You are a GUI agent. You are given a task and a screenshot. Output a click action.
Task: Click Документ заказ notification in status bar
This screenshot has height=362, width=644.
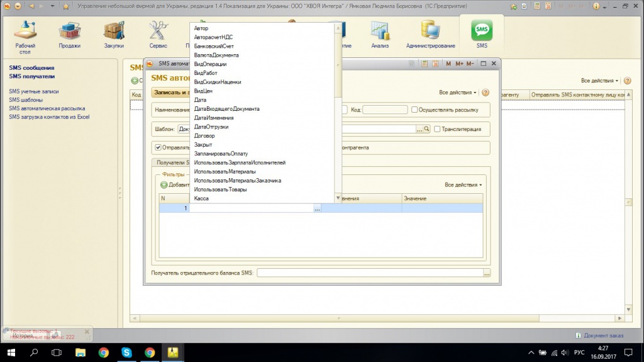click(x=599, y=336)
